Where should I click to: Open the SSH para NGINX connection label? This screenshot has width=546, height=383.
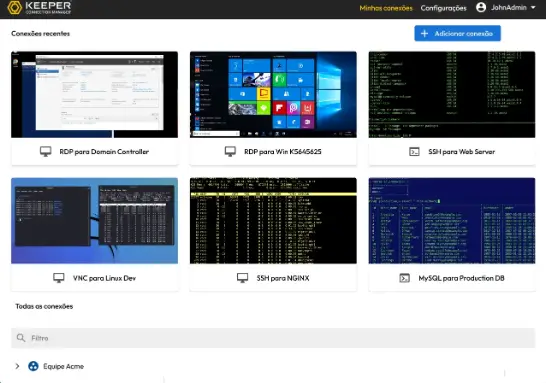pyautogui.click(x=283, y=278)
